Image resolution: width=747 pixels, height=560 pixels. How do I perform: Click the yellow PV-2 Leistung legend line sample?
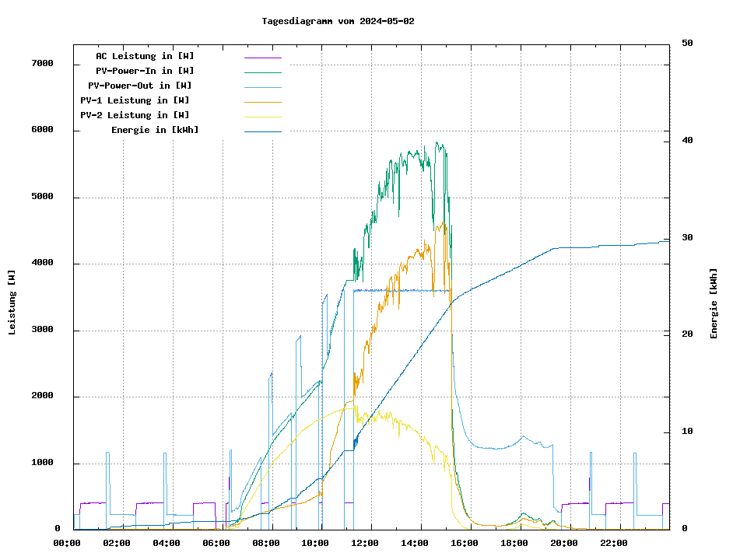pos(262,117)
